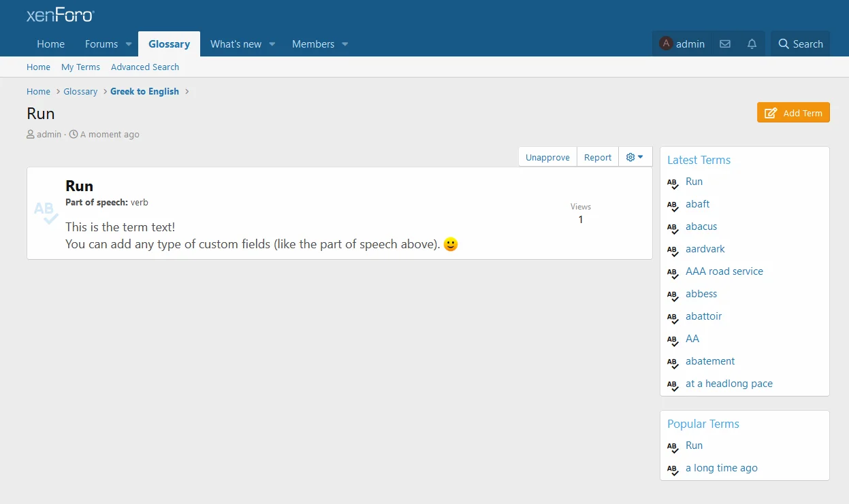Click the term icon beside aardvark
The width and height of the screenshot is (849, 504).
tap(673, 250)
